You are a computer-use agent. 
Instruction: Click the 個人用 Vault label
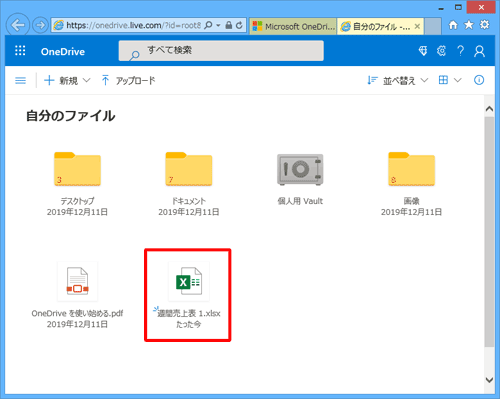(x=300, y=201)
